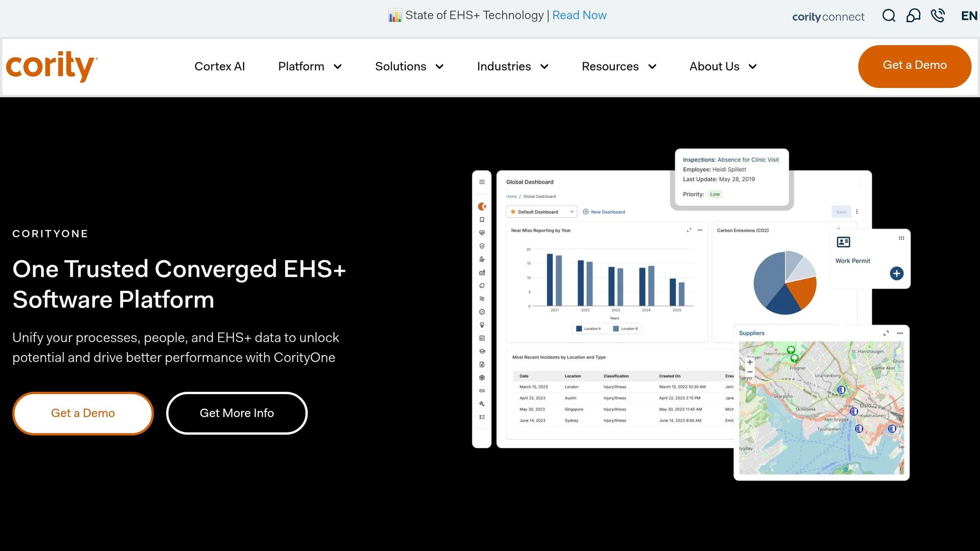Open the site search magnifier icon

click(x=889, y=16)
